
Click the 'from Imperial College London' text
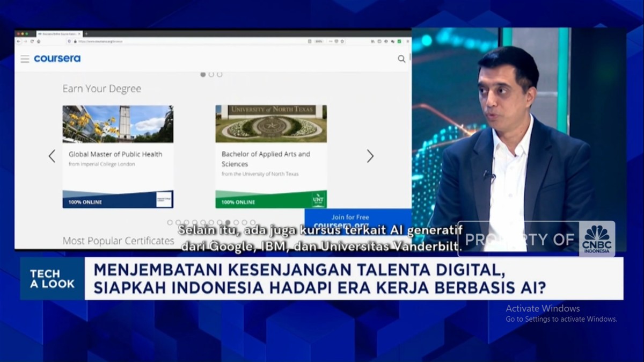point(102,164)
